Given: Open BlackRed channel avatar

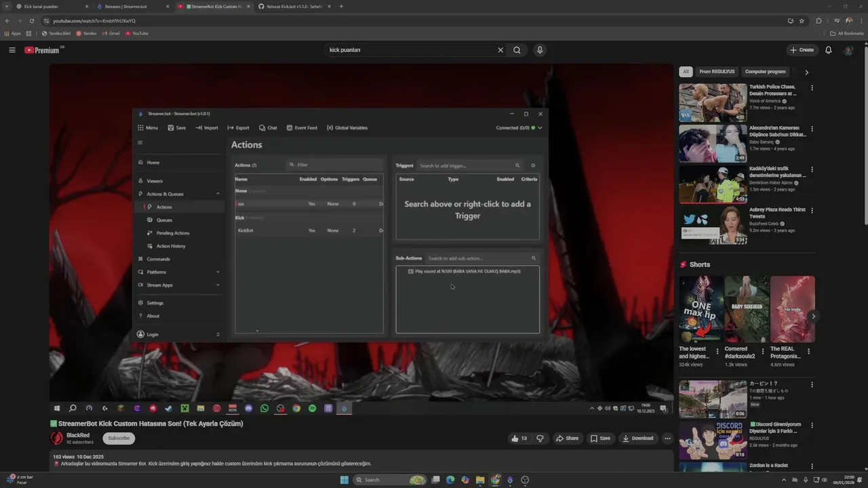Looking at the screenshot, I should click(57, 438).
